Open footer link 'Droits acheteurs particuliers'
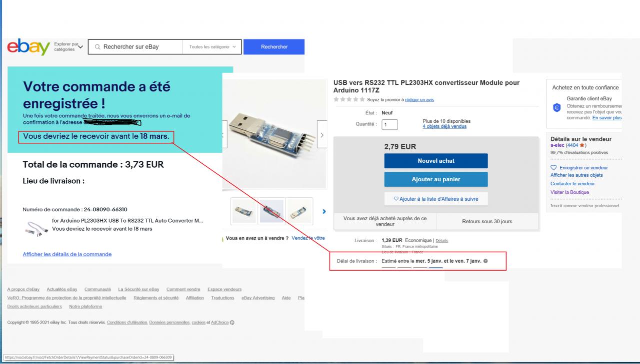 (x=34, y=307)
